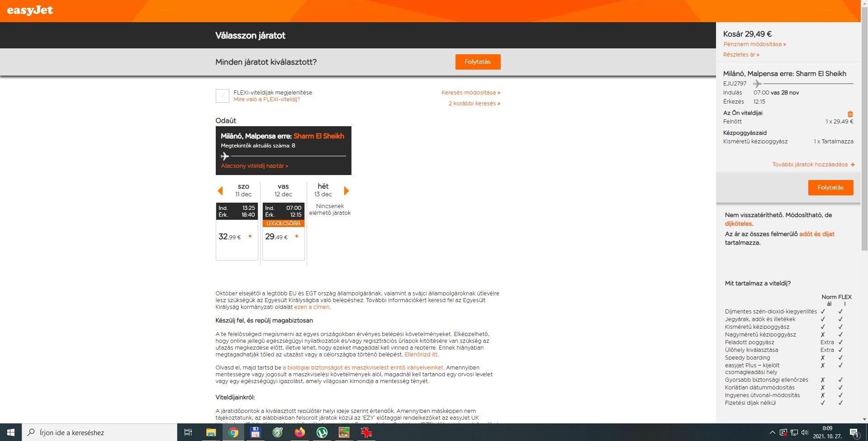Open the Windows Start menu
The image size is (868, 441).
click(x=11, y=432)
